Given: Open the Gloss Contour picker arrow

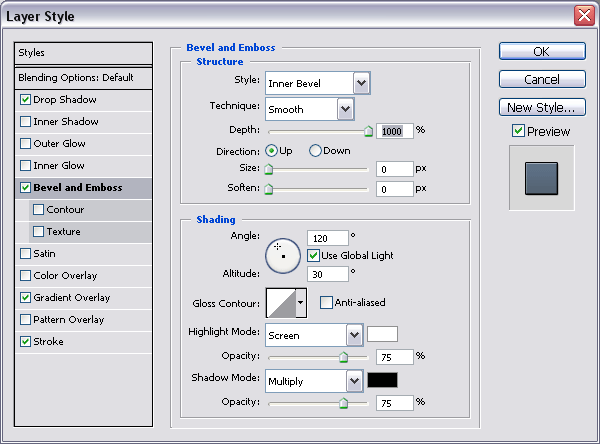Looking at the screenshot, I should (x=301, y=303).
